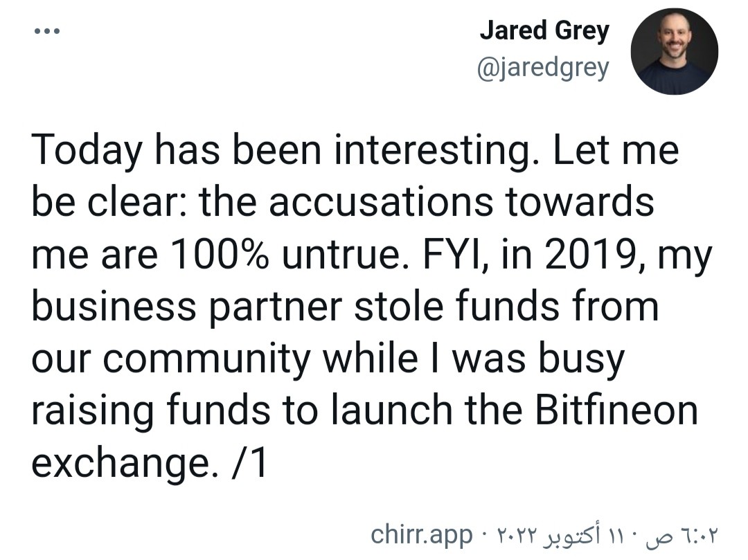This screenshot has width=748, height=560.
Task: Click the display name Jared Grey
Action: coord(544,31)
